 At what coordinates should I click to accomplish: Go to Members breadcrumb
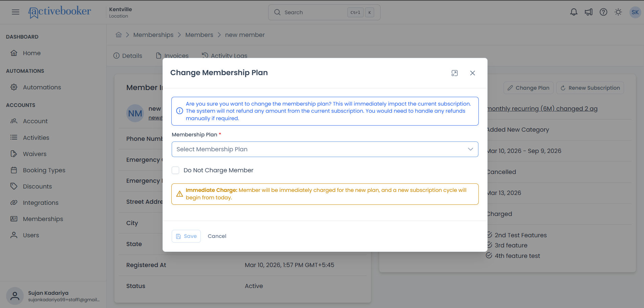pyautogui.click(x=199, y=35)
